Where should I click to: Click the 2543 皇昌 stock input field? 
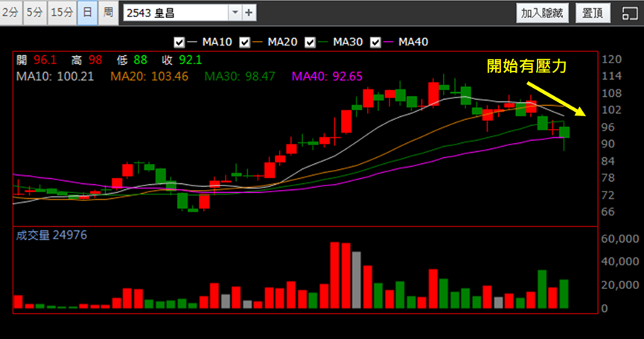tap(176, 13)
